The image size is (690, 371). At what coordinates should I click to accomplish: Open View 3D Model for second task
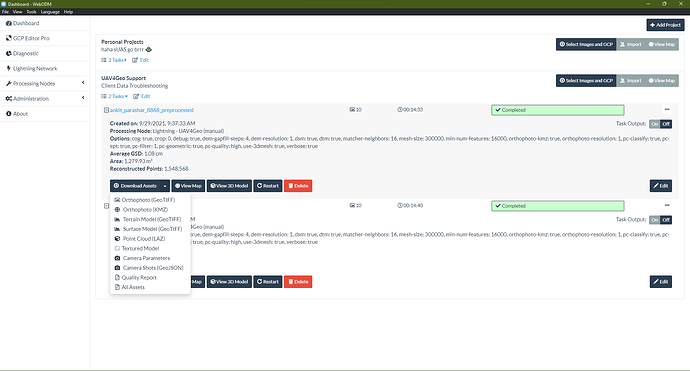click(229, 282)
